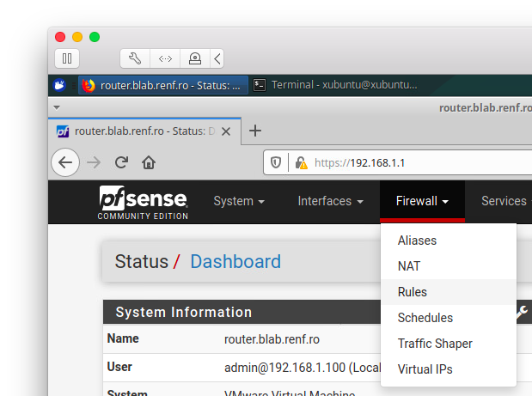Click the green maximize window button
The height and width of the screenshot is (396, 532).
(95, 37)
